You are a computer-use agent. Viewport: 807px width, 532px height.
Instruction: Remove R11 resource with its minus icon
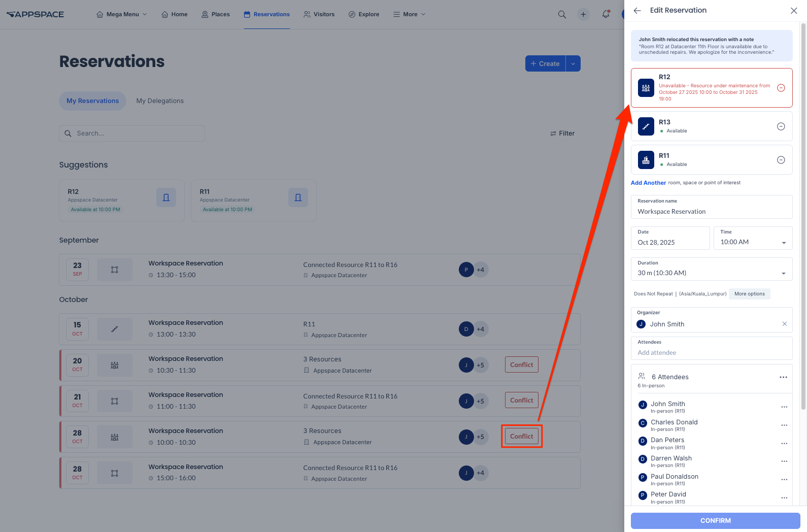click(x=781, y=160)
